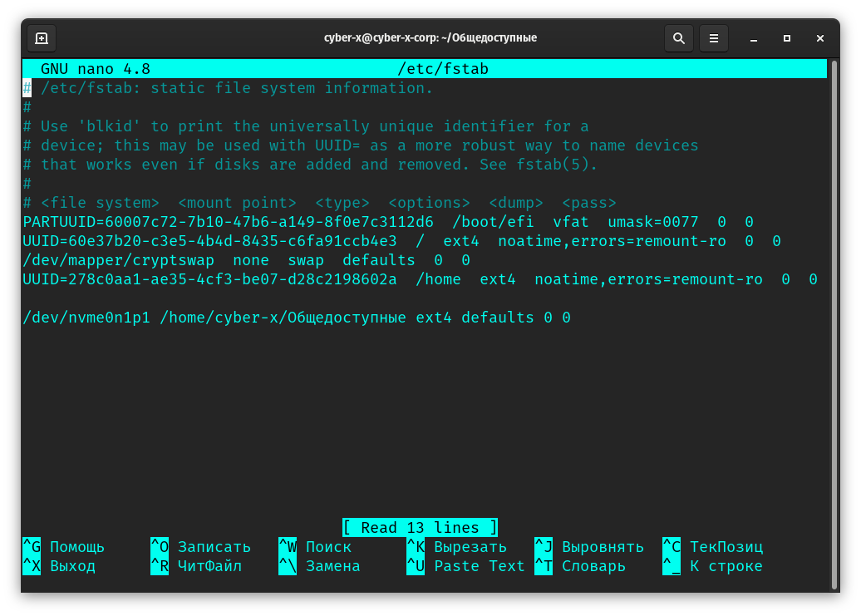Click the ^G Помощь shortcut
This screenshot has width=861, height=616.
click(x=64, y=547)
